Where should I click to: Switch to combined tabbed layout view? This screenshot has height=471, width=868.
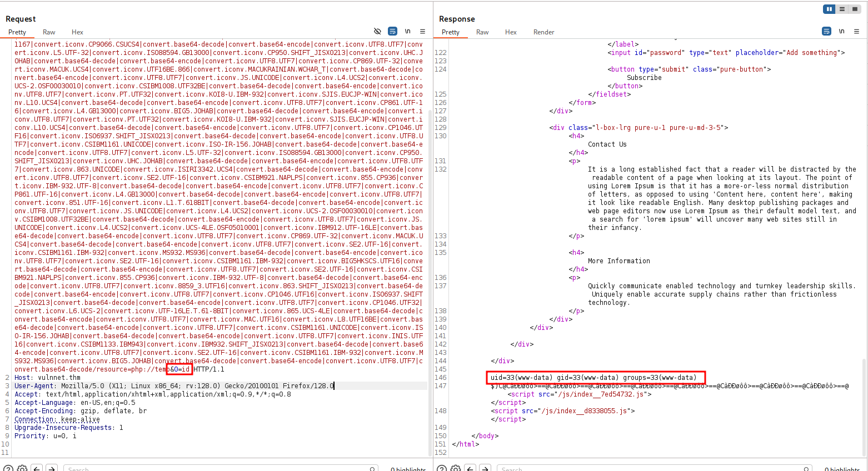click(x=855, y=9)
